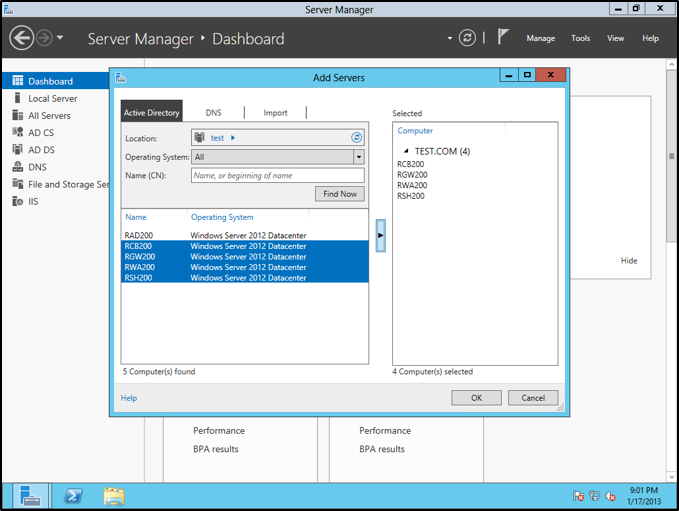Open the notifications flag icon
Screen dimensions: 679x511
pos(503,38)
